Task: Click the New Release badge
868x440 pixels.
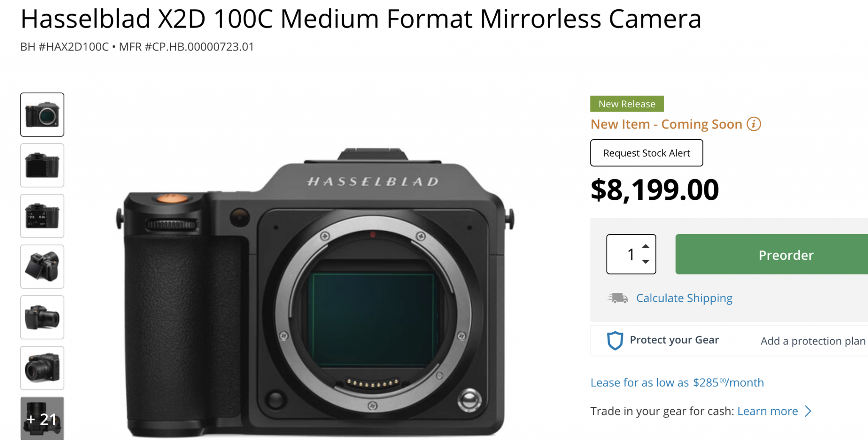Action: [x=627, y=104]
